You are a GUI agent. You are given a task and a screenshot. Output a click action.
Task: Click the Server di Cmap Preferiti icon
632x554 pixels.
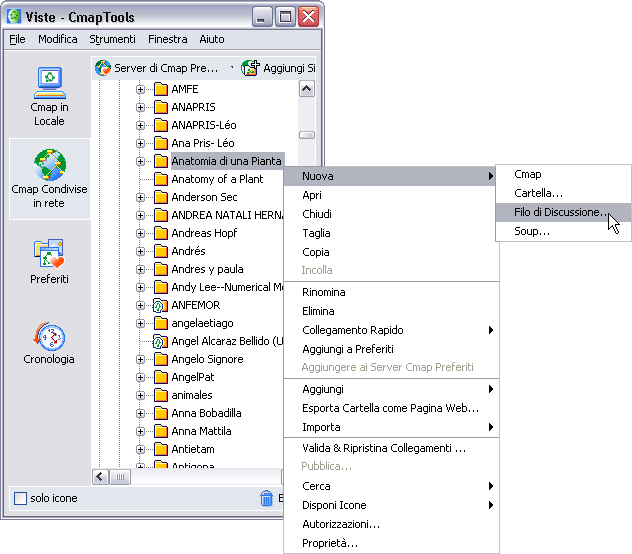click(102, 68)
